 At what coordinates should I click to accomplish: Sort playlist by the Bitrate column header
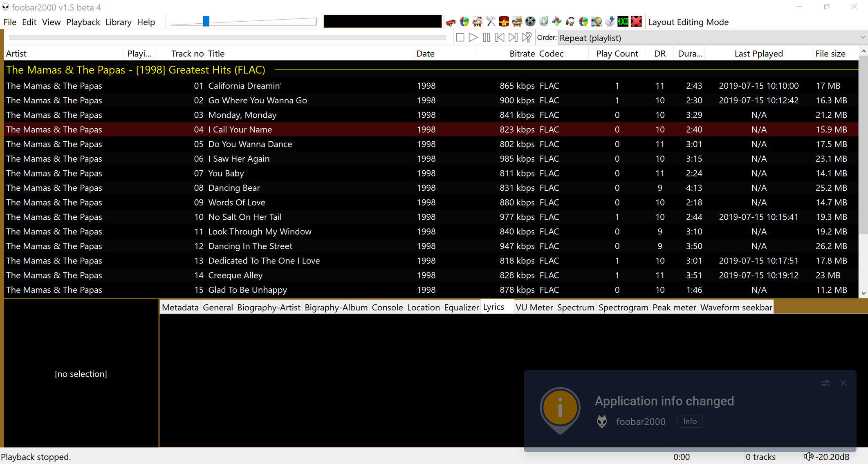[507, 54]
